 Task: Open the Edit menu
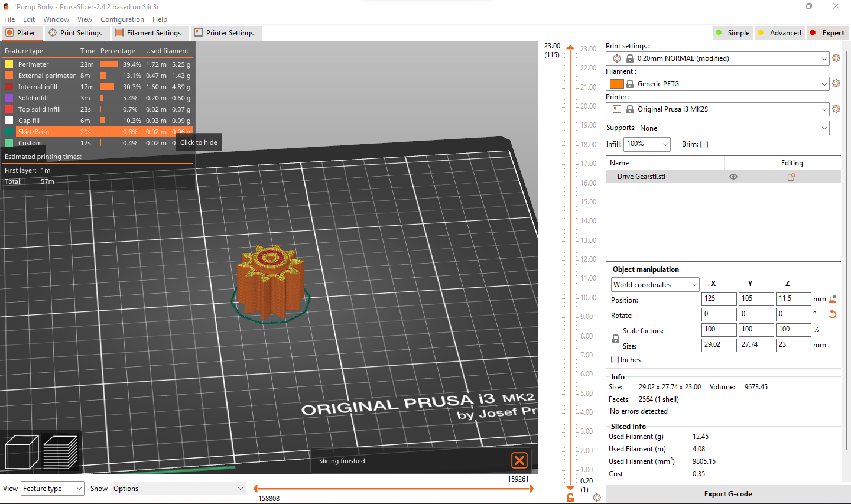(x=29, y=19)
